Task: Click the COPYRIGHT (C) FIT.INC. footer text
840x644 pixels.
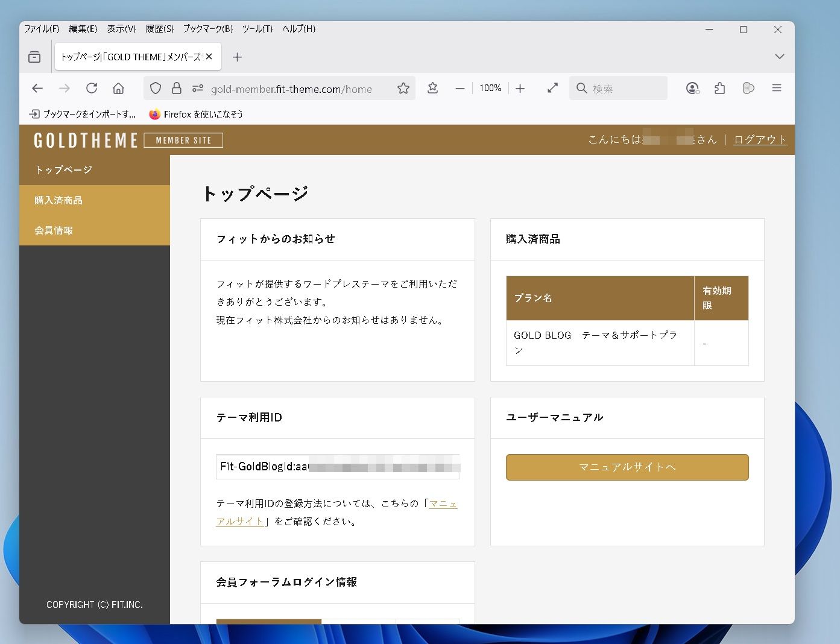Action: click(95, 604)
